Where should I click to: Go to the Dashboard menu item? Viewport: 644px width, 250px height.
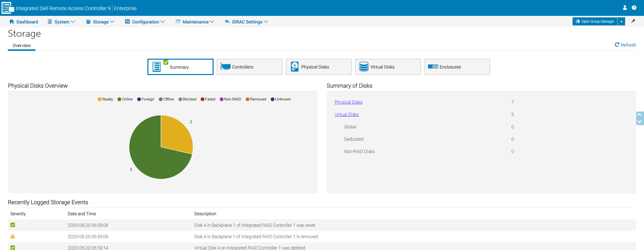pos(27,22)
